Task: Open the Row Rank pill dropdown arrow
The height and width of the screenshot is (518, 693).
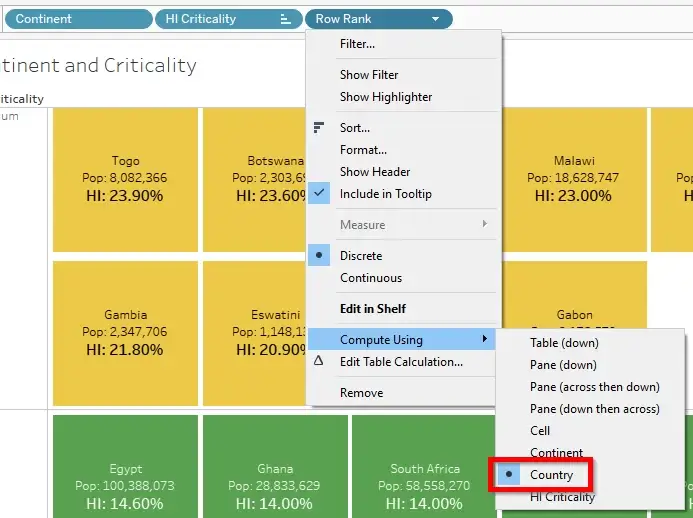Action: pos(435,19)
